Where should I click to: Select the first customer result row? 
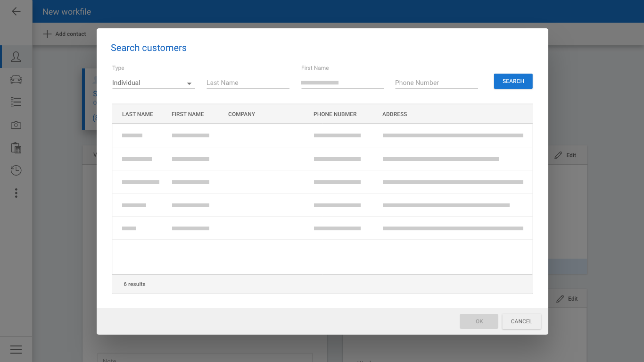point(322,135)
